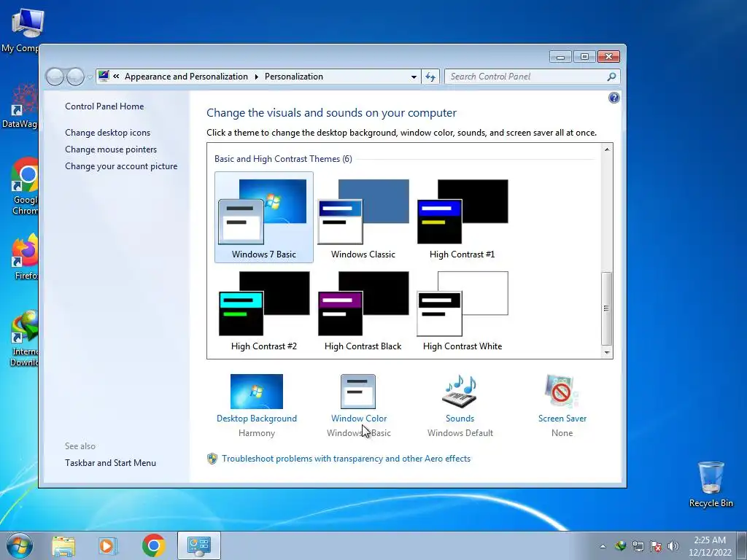This screenshot has width=747, height=560.
Task: Select the High Contrast #1 theme
Action: point(462,218)
